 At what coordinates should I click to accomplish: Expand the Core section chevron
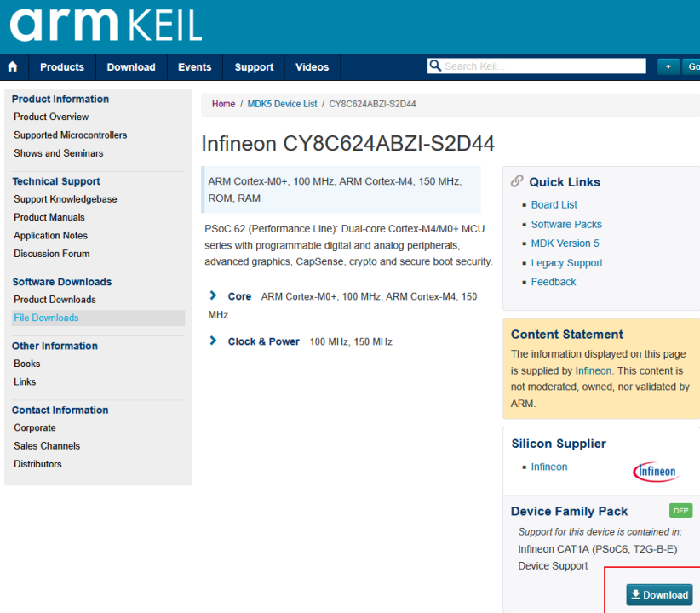[213, 295]
